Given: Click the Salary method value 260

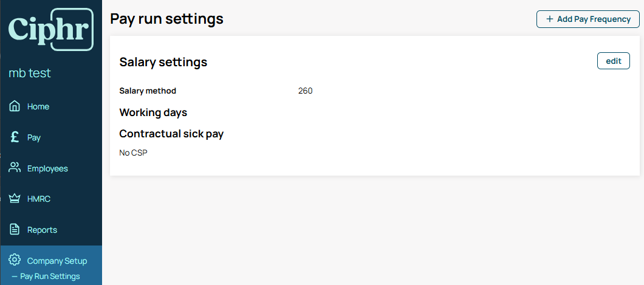Looking at the screenshot, I should tap(305, 91).
